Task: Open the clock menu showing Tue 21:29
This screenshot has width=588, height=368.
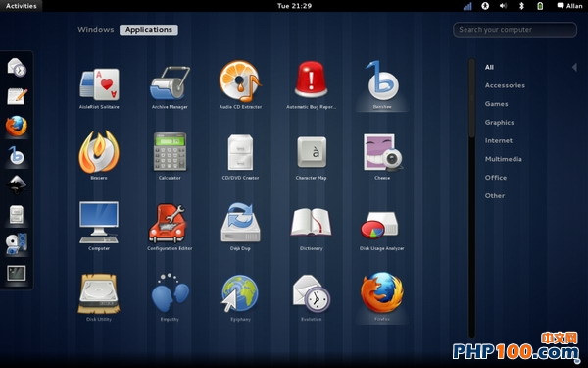Action: coord(294,6)
